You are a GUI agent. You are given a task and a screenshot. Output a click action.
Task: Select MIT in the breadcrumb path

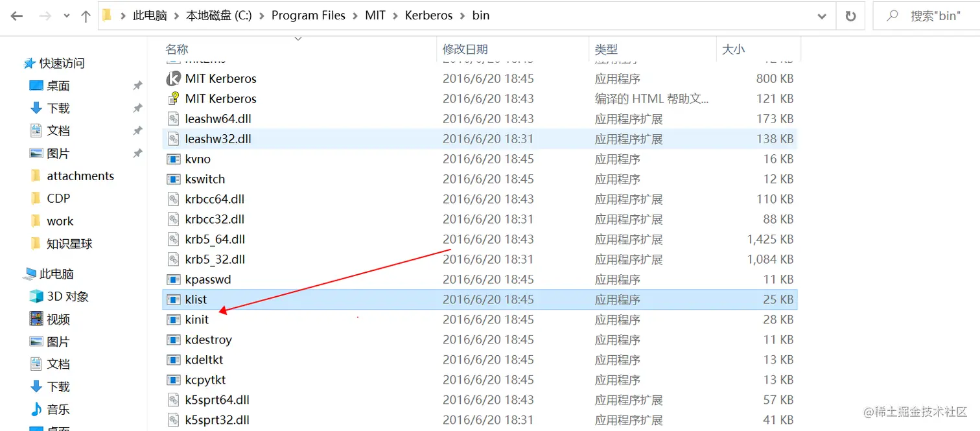(375, 16)
